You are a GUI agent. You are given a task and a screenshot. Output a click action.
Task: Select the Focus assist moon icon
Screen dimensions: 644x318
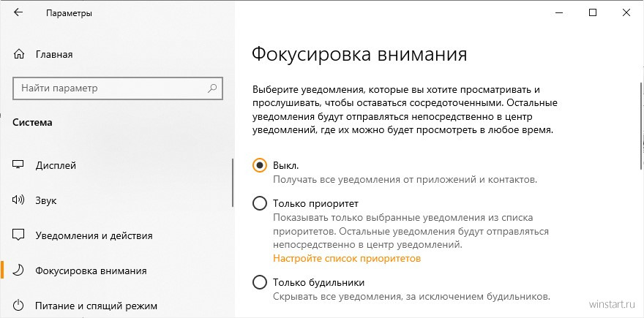(x=18, y=270)
